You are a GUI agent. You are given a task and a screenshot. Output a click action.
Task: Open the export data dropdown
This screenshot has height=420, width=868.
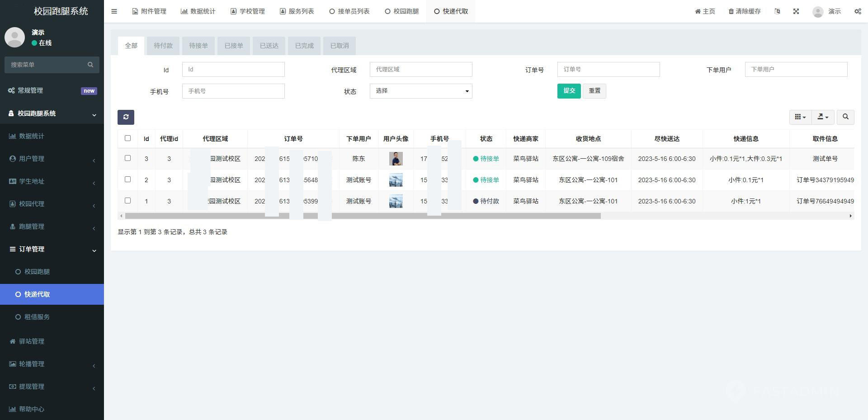pos(823,117)
